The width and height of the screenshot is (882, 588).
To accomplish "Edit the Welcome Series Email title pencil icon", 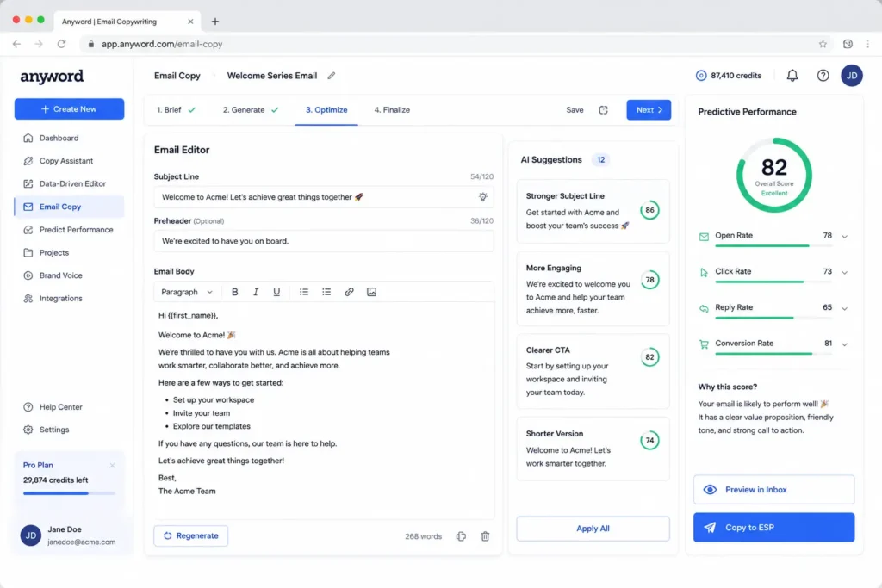I will (332, 75).
